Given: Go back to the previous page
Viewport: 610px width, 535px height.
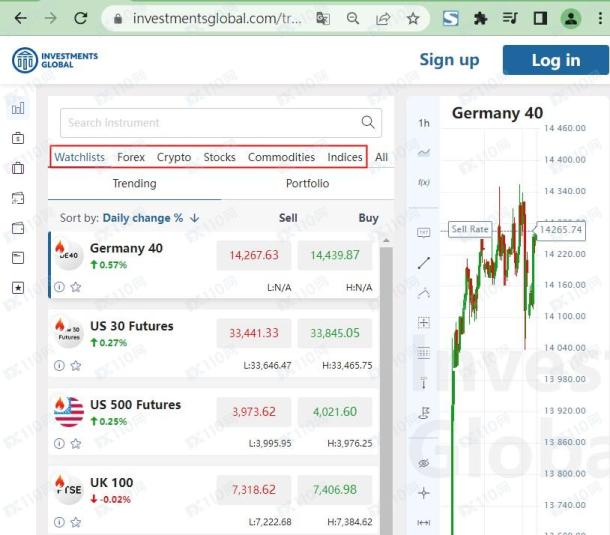Looking at the screenshot, I should [20, 18].
